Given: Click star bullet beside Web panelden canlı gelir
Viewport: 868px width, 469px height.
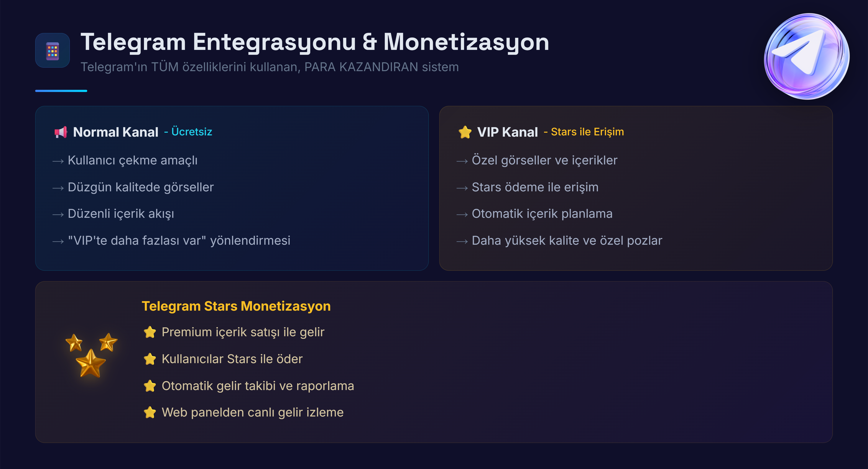Looking at the screenshot, I should tap(150, 412).
